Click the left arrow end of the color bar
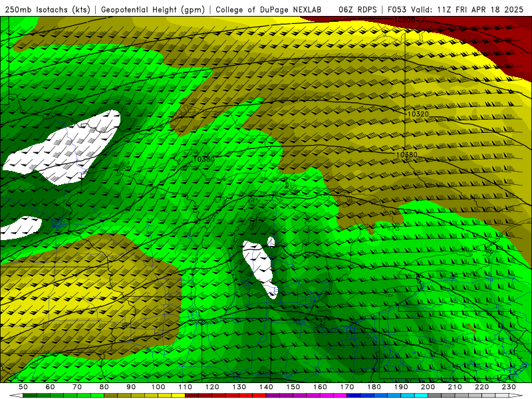Viewport: 532px width, 399px height. click(x=16, y=395)
